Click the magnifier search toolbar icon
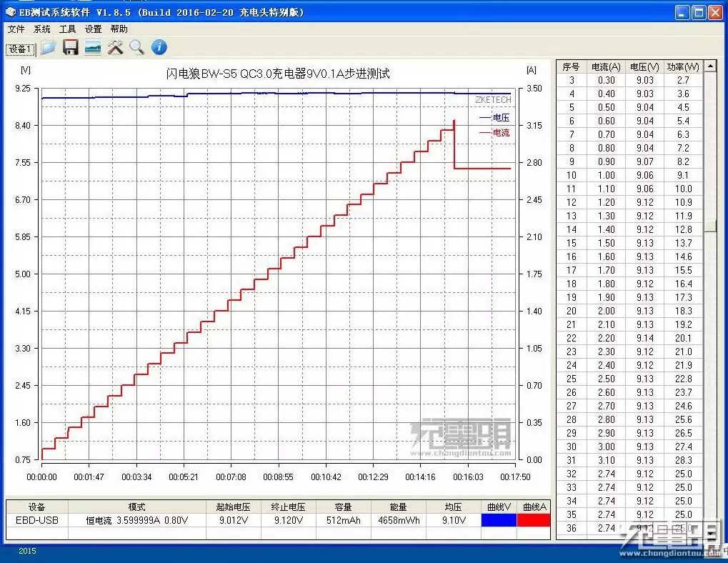The height and width of the screenshot is (563, 728). pyautogui.click(x=137, y=47)
